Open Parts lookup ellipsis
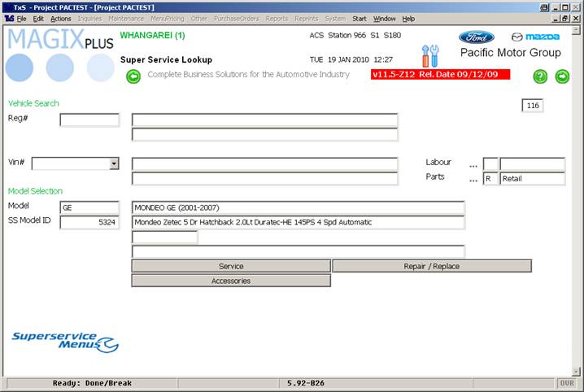 tap(473, 179)
